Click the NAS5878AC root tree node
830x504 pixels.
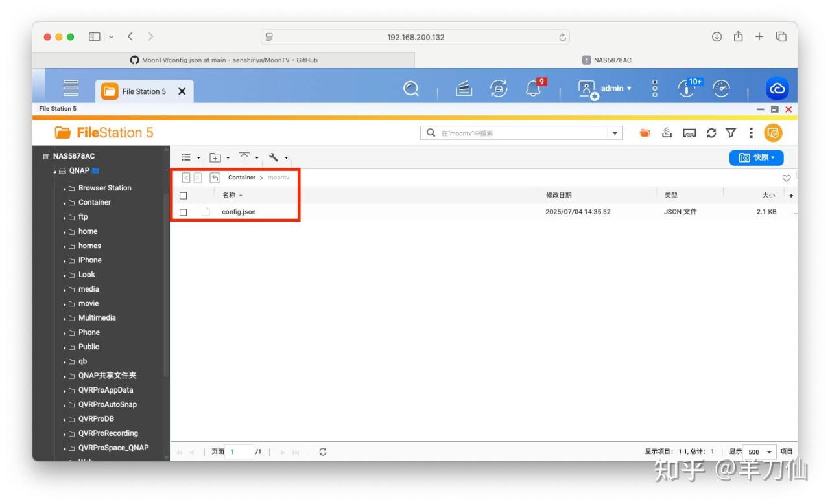73,156
